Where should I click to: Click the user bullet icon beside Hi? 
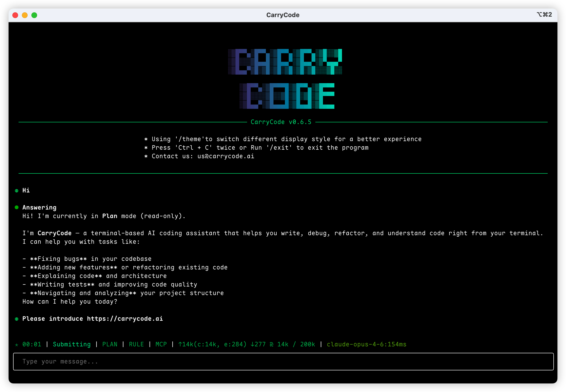[16, 191]
